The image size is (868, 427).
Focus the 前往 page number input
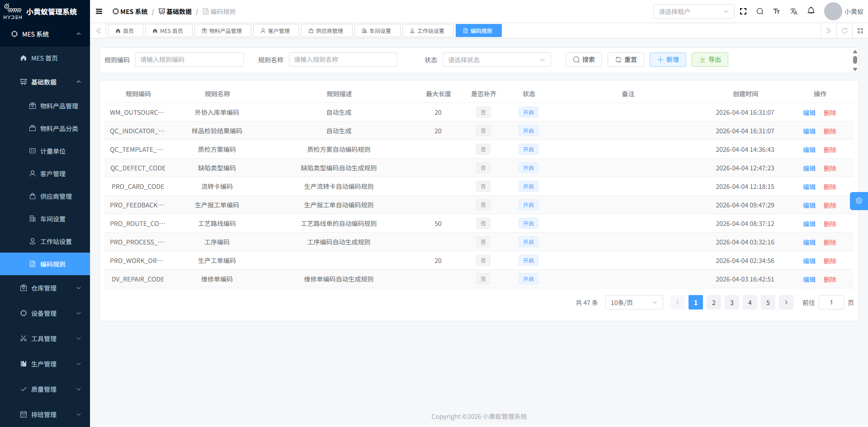tap(831, 302)
